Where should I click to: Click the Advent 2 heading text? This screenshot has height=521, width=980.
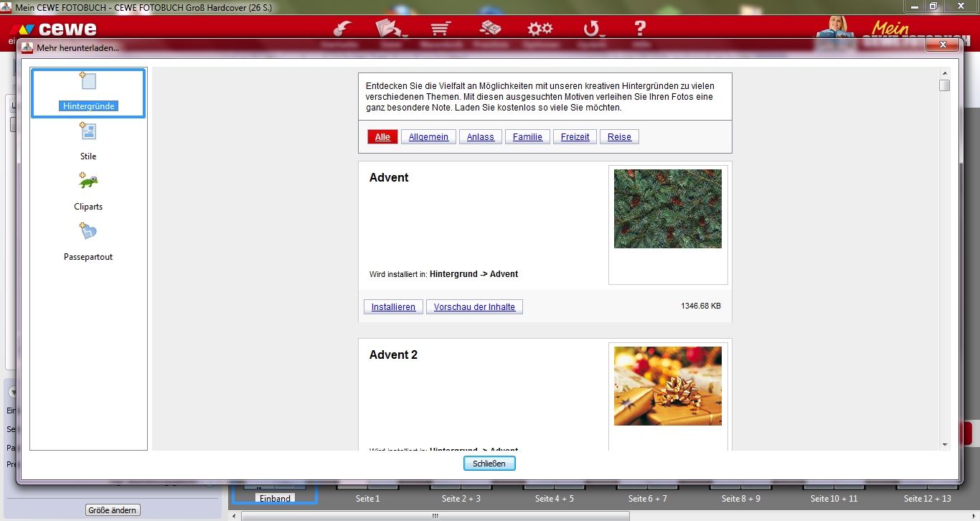coord(393,355)
